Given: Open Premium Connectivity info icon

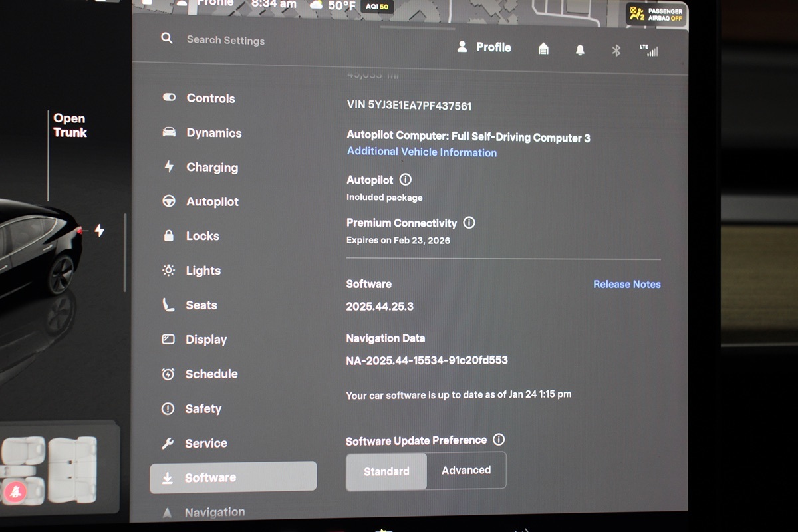Looking at the screenshot, I should pyautogui.click(x=469, y=223).
